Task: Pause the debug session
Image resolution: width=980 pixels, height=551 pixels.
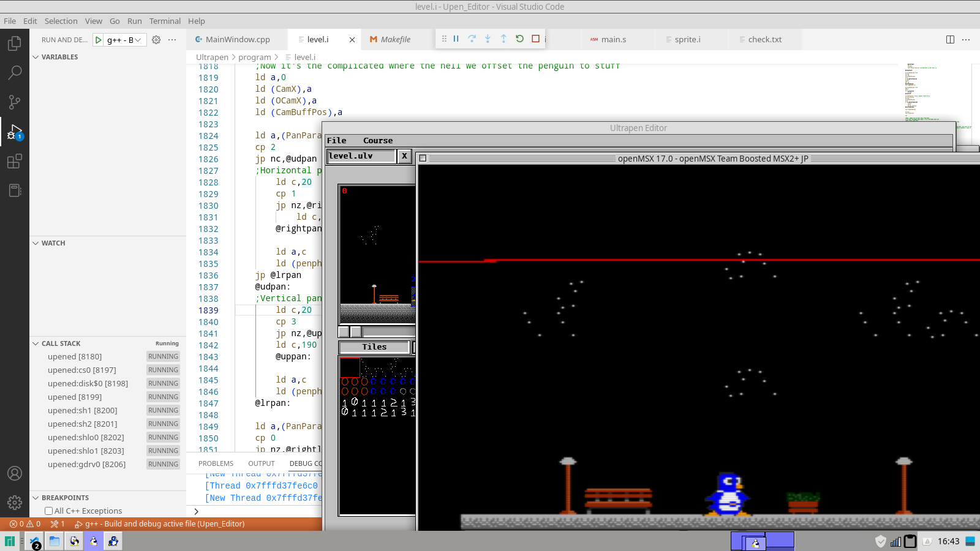Action: tap(456, 39)
